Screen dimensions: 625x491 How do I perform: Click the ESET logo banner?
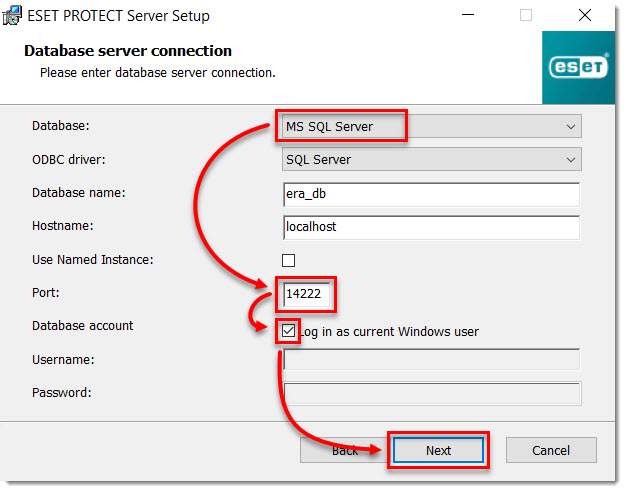pyautogui.click(x=578, y=67)
